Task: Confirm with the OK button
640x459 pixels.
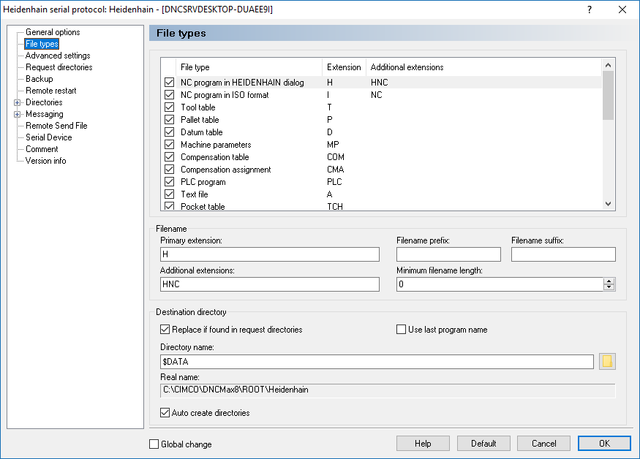Action: [x=604, y=443]
